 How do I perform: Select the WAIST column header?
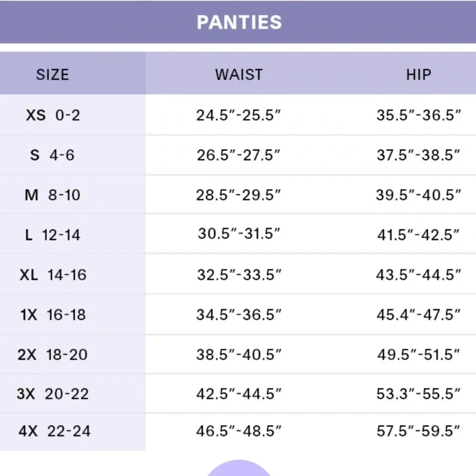point(239,75)
